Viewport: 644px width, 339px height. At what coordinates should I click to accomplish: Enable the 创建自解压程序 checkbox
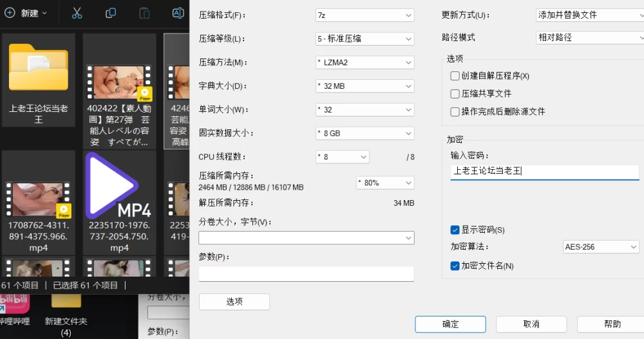(455, 76)
